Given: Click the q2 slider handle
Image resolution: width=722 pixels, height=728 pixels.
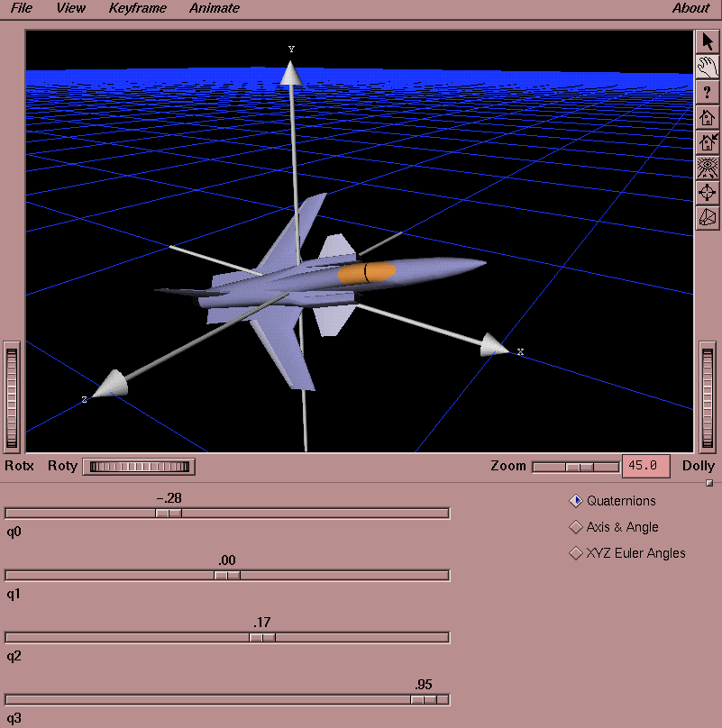Looking at the screenshot, I should 262,638.
